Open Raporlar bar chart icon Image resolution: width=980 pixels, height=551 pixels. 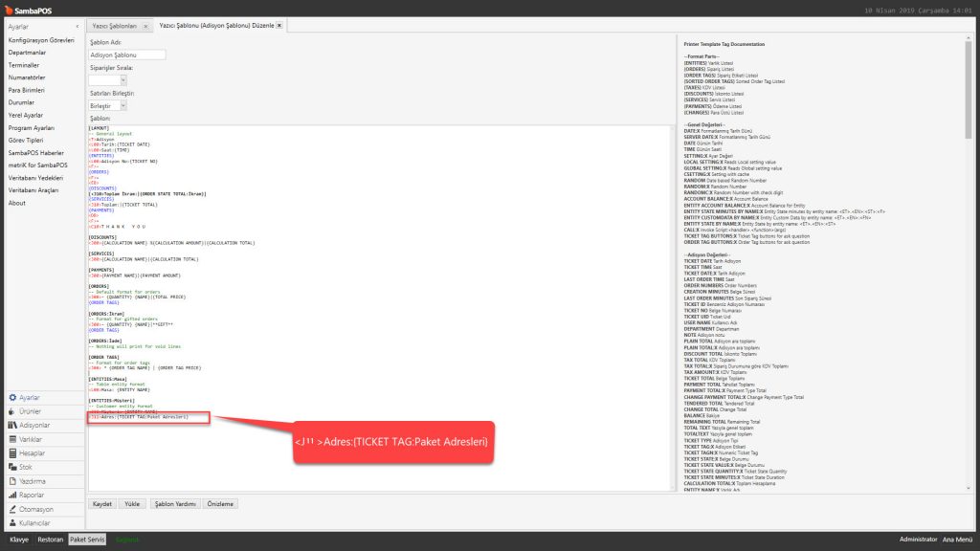point(13,496)
